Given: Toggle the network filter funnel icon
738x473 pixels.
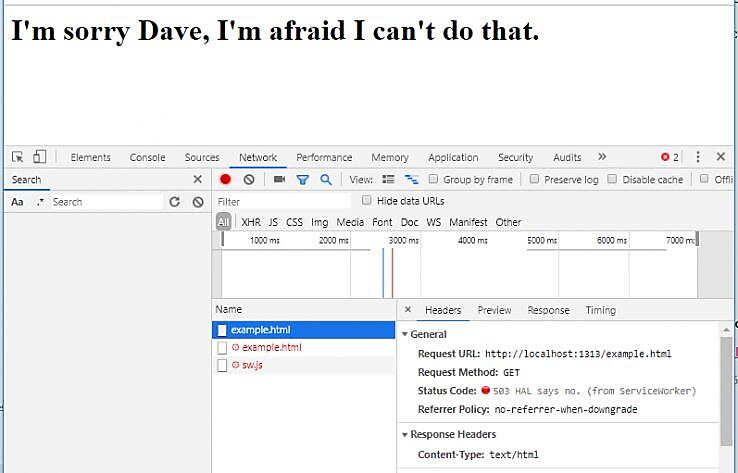Looking at the screenshot, I should coord(302,180).
